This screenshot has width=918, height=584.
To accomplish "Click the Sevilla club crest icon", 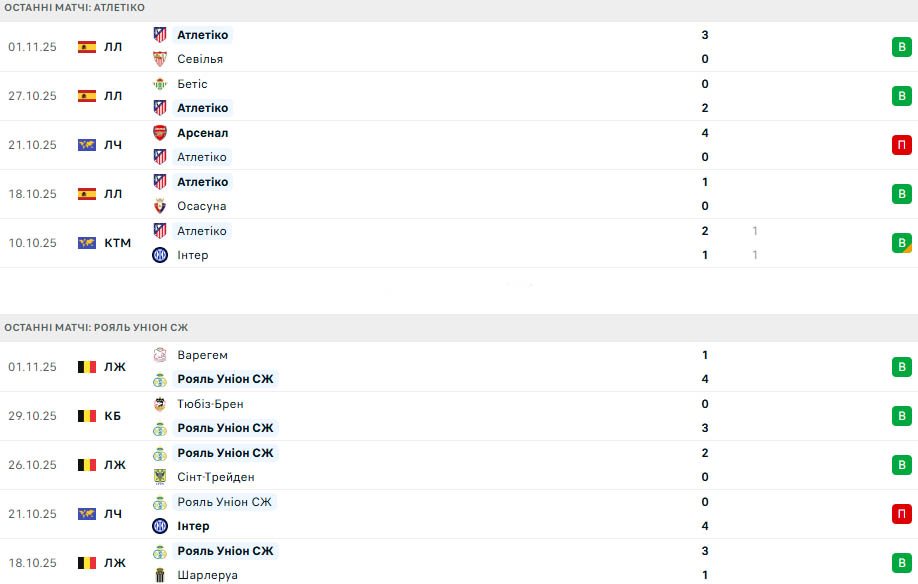I will click(160, 59).
